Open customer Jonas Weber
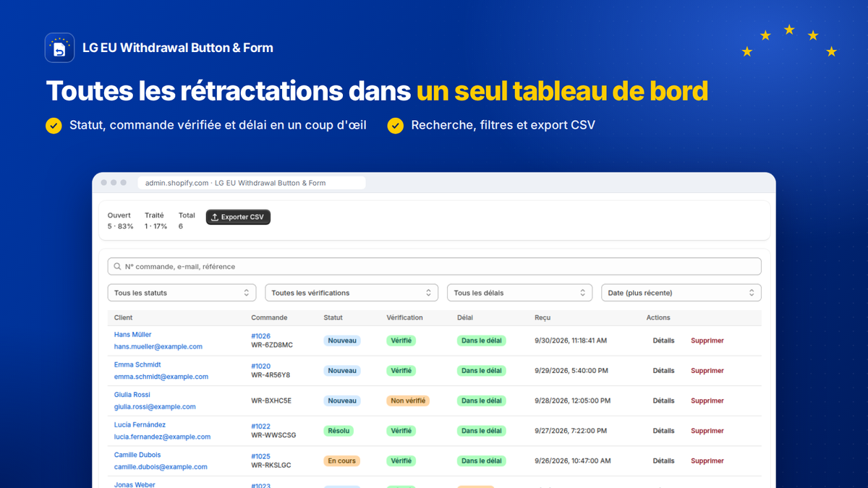The width and height of the screenshot is (868, 488). click(x=135, y=485)
